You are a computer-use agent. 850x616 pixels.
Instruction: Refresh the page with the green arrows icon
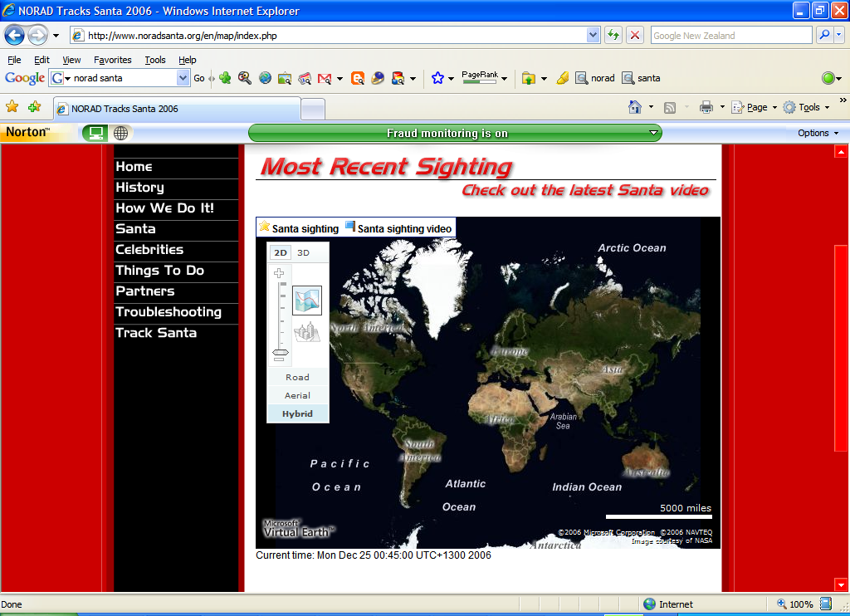tap(613, 35)
